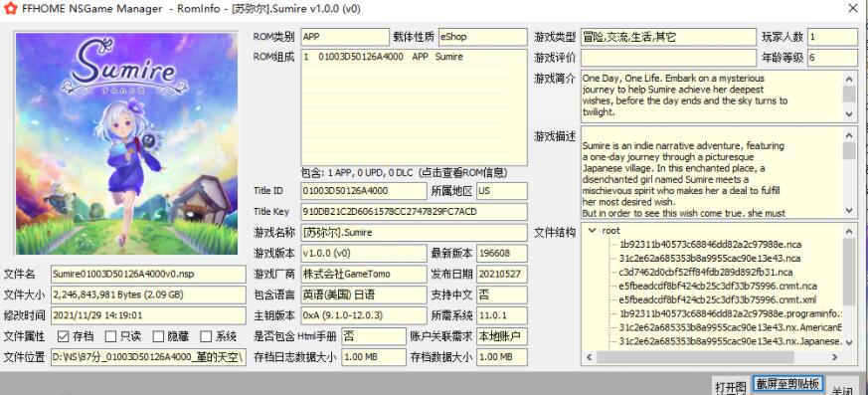Select e5fbeadcdf8bf424cb25c3df33b75996.cnmt.nca file

click(718, 286)
